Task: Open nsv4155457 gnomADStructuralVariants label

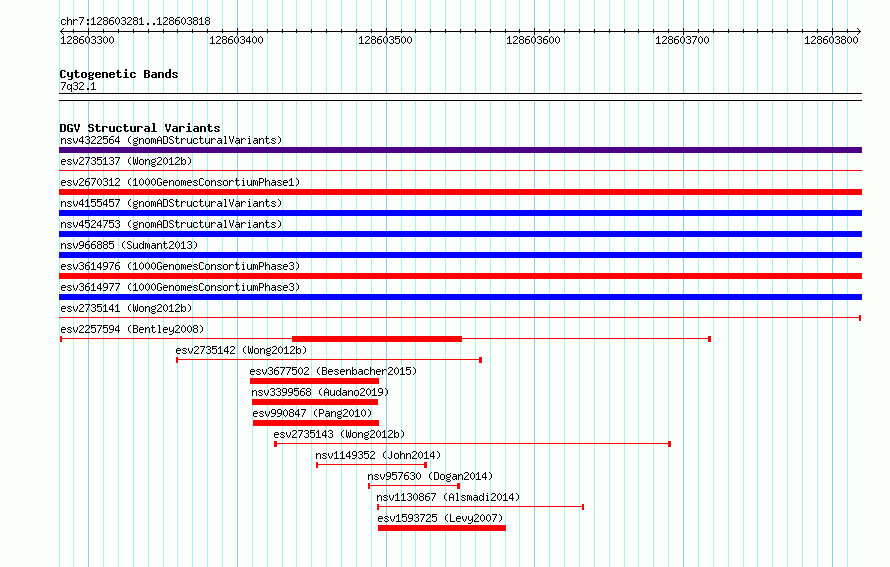Action: [171, 203]
